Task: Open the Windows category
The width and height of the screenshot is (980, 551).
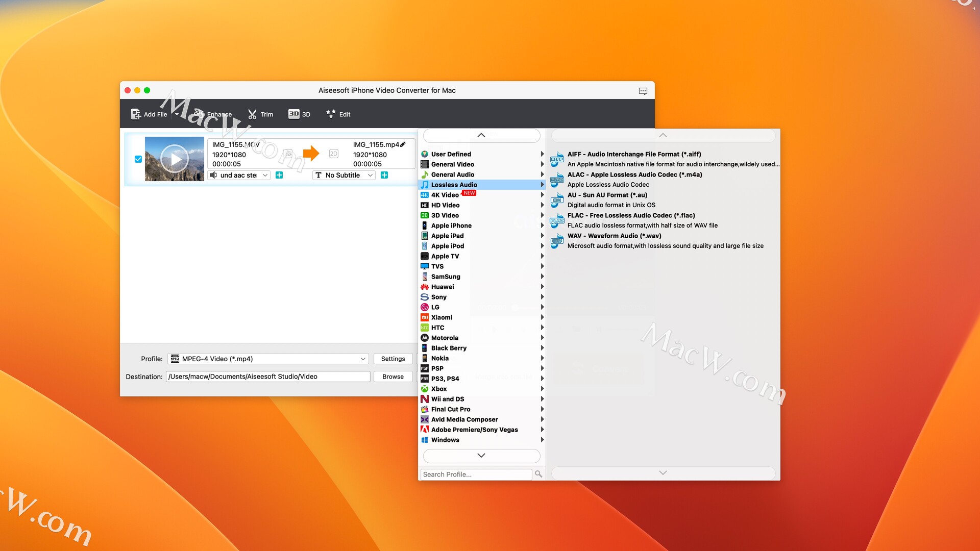Action: (x=482, y=440)
